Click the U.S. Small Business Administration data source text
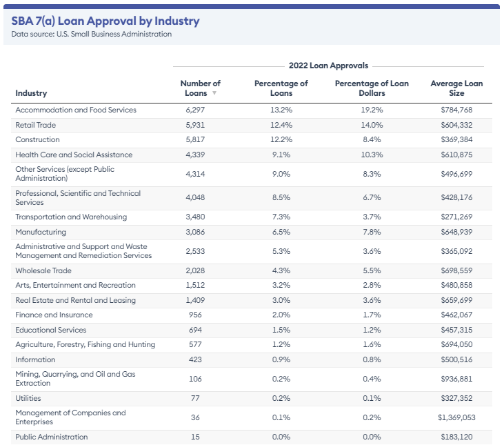The height and width of the screenshot is (445, 504). (114, 34)
